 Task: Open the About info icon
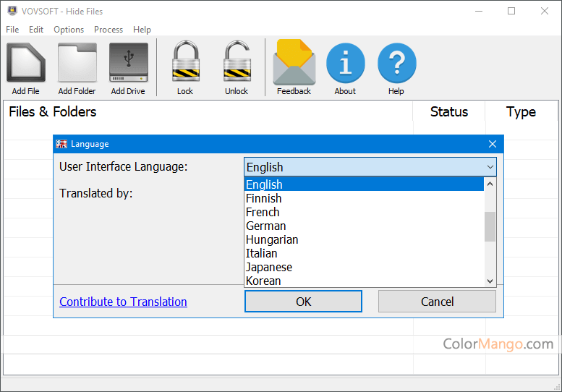pos(345,63)
